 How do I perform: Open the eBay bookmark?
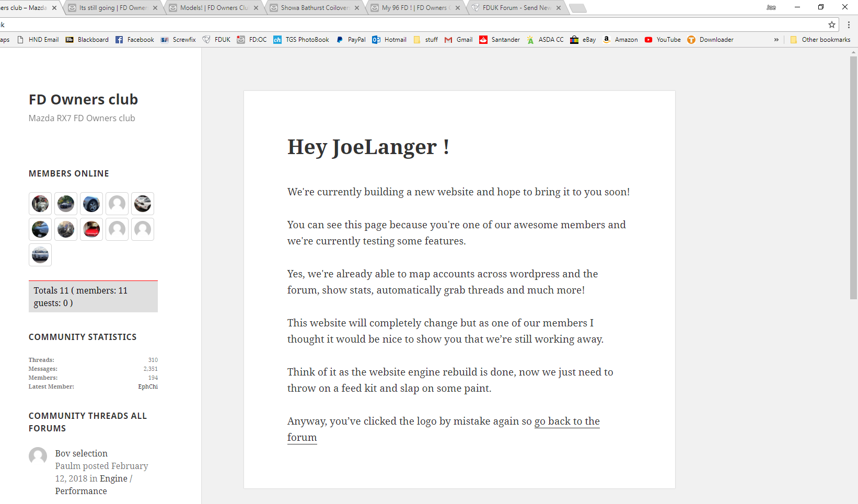tap(583, 40)
